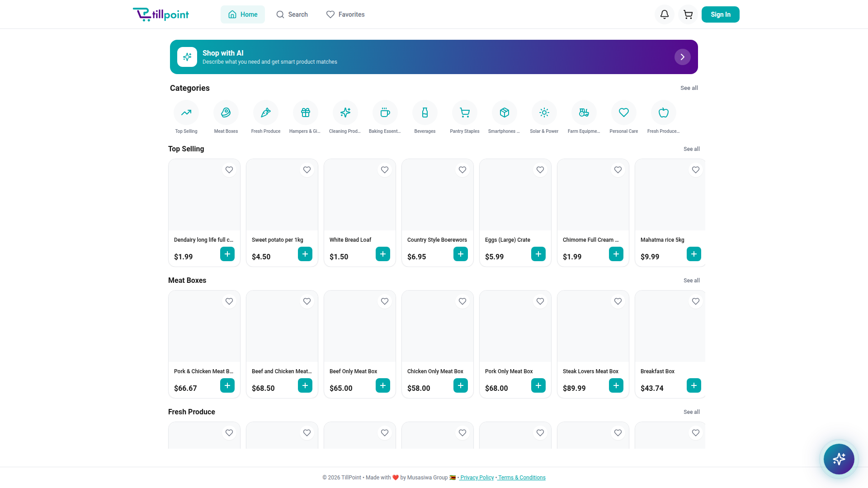
Task: Add Steak Lovers Meat Box to cart
Action: pos(616,385)
